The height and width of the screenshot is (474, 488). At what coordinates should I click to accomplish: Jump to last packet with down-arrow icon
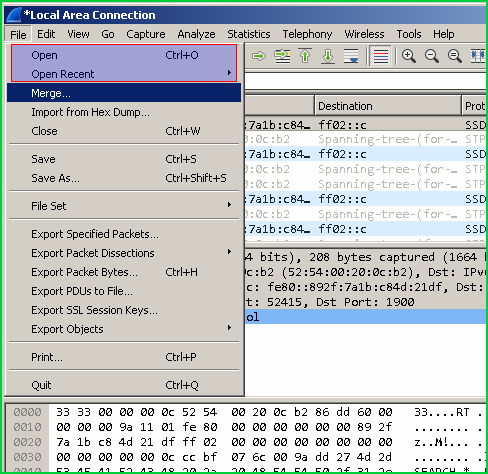coord(328,56)
